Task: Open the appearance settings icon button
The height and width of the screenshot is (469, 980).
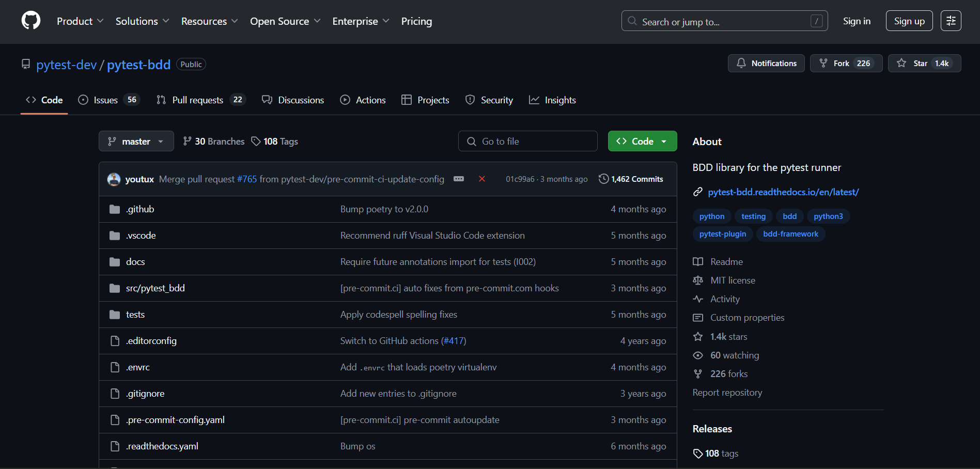Action: pos(951,21)
